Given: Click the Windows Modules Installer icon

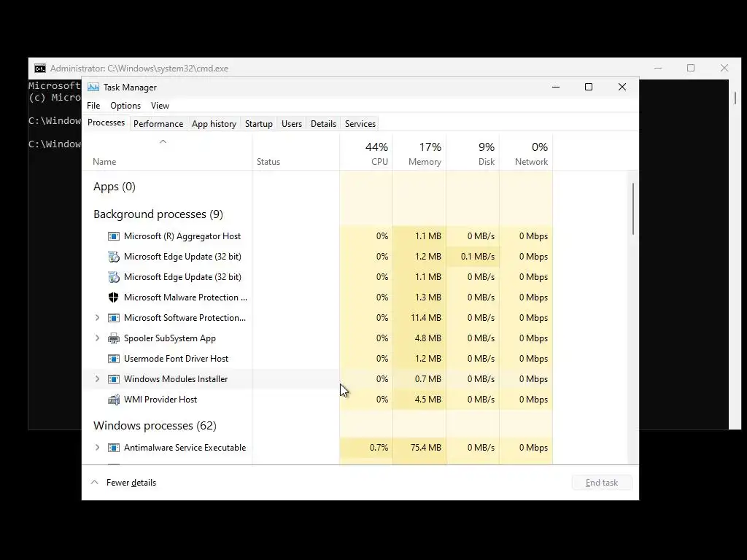Looking at the screenshot, I should (113, 379).
